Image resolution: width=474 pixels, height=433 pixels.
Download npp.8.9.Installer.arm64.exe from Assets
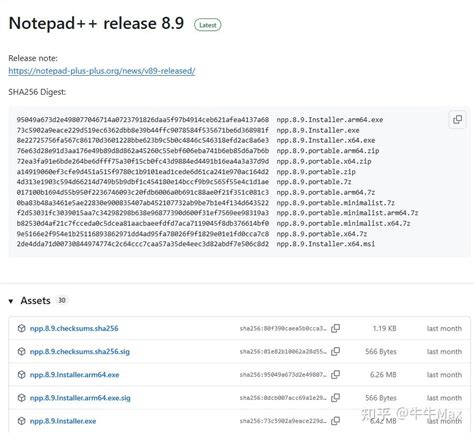(74, 375)
